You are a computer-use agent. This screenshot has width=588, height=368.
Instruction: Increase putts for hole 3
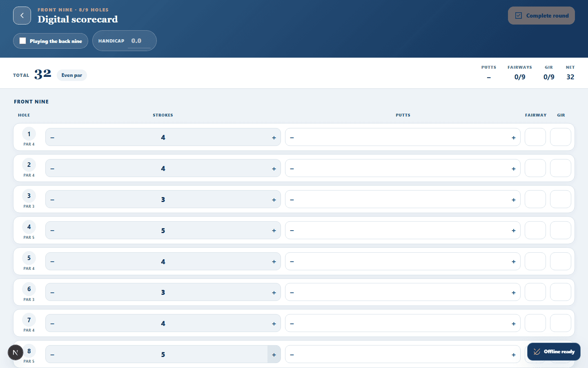[514, 200]
